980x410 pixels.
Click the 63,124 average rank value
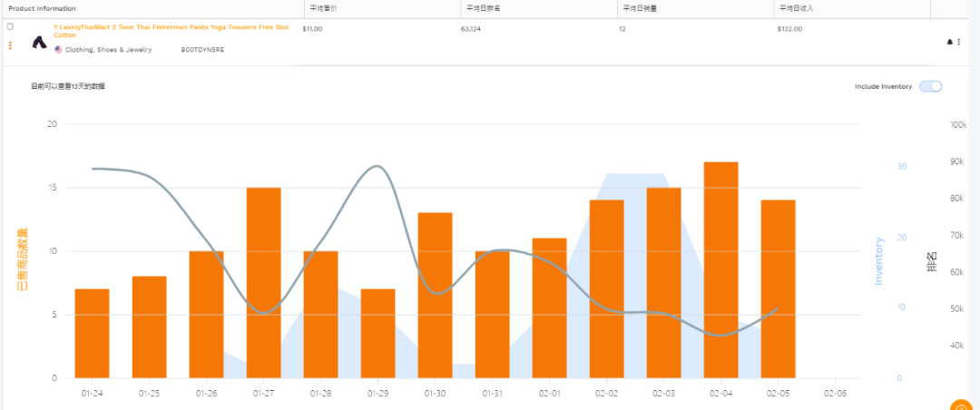[471, 29]
